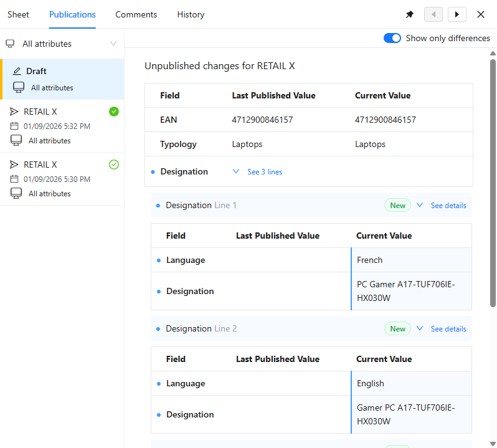Expand See details for Designation Line 2
The image size is (497, 448).
(442, 329)
